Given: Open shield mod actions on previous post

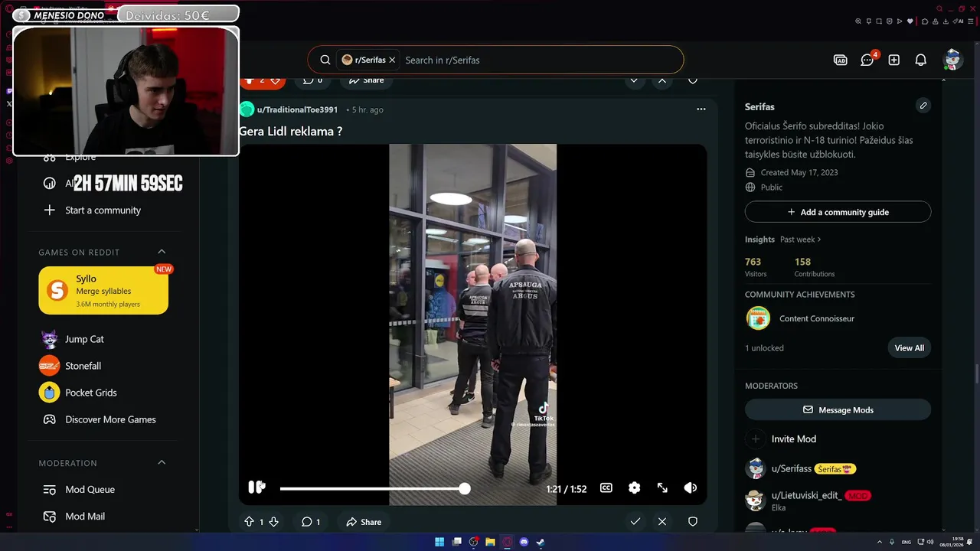Looking at the screenshot, I should pos(693,80).
